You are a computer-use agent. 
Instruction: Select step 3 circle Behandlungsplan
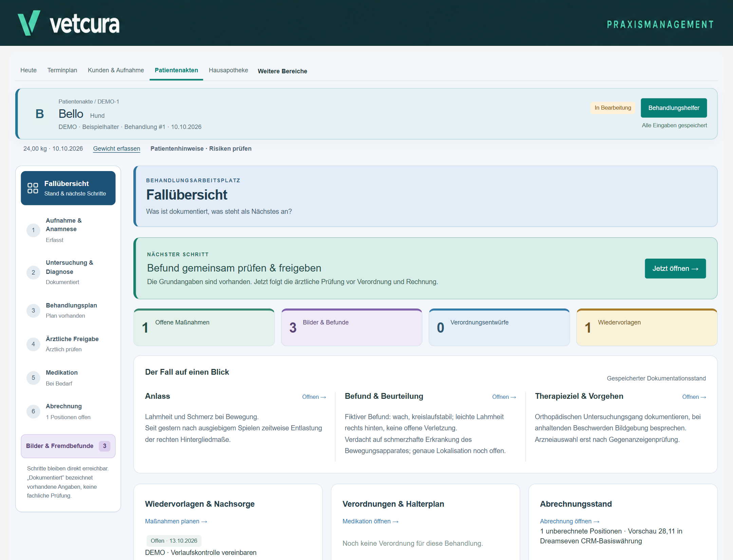coord(33,310)
